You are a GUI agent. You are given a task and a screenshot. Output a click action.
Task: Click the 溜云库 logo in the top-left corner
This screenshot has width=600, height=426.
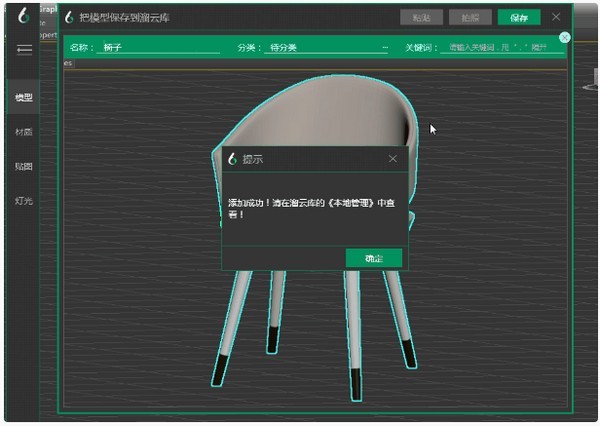[23, 17]
